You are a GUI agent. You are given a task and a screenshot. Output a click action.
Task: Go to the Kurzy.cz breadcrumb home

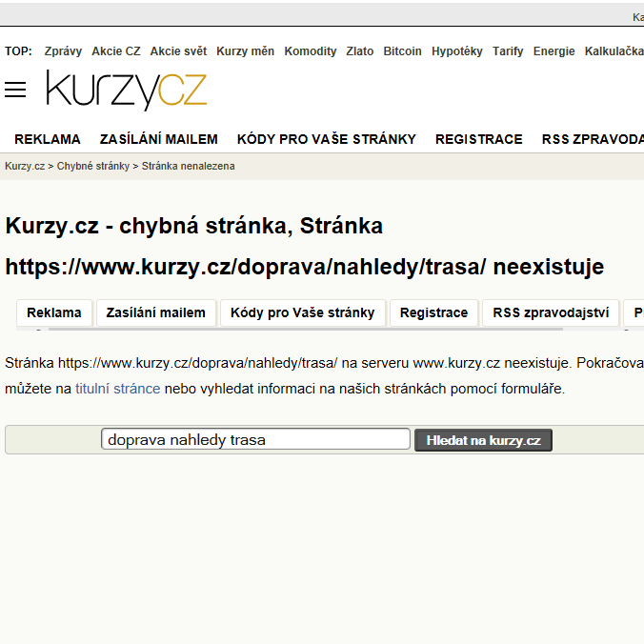coord(25,166)
